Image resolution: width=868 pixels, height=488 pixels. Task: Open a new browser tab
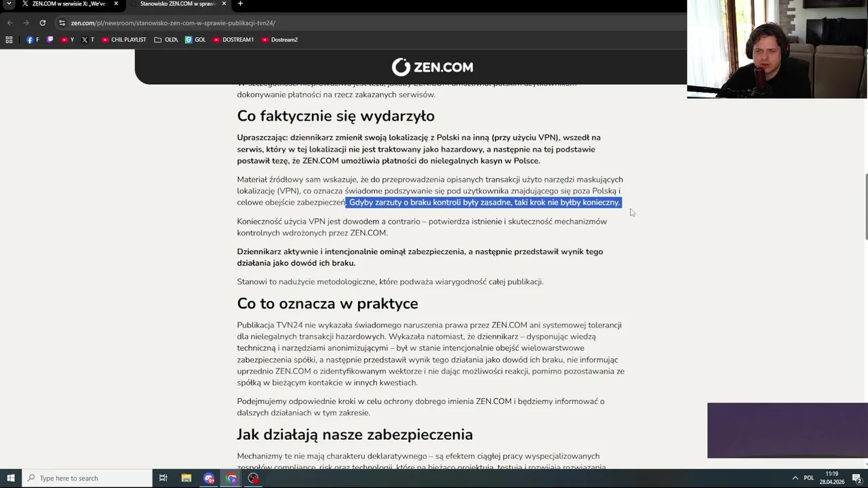240,4
